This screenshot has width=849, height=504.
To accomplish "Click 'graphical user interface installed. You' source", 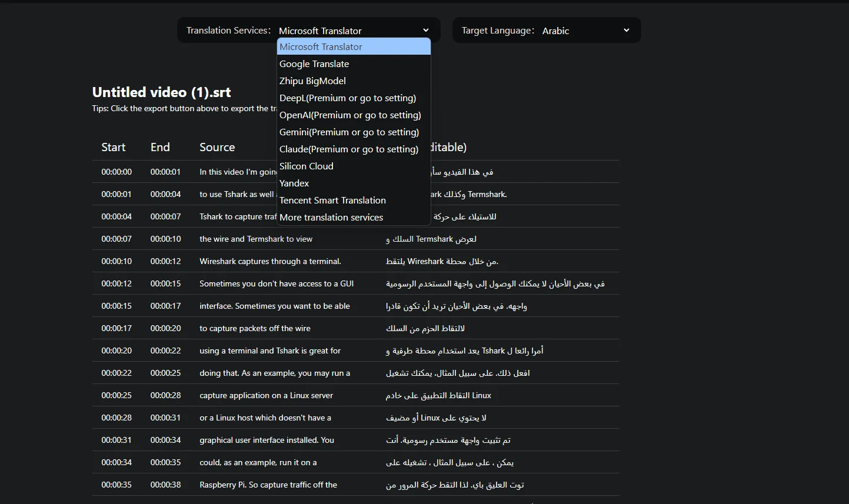I will [x=267, y=440].
